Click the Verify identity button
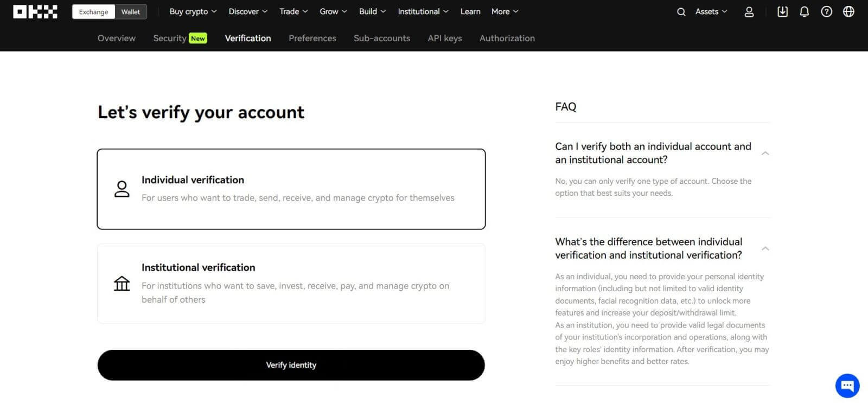 click(x=291, y=365)
